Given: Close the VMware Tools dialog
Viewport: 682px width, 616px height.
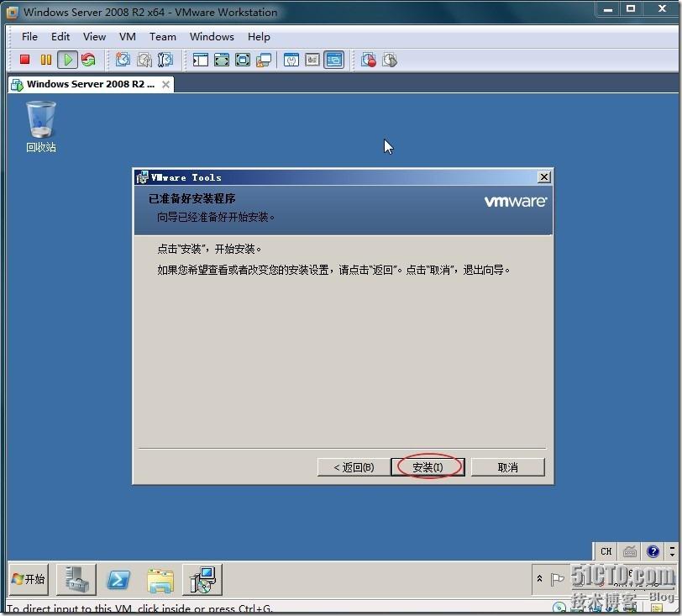Looking at the screenshot, I should [x=543, y=177].
